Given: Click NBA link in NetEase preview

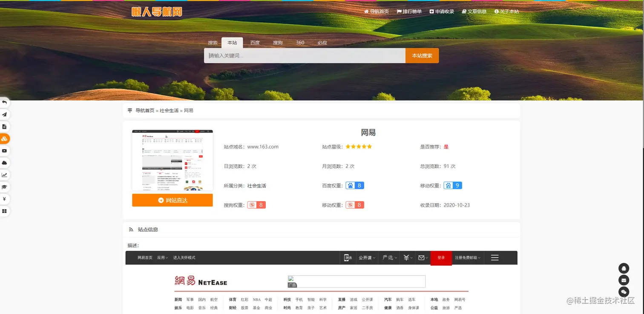Looking at the screenshot, I should pos(256,300).
